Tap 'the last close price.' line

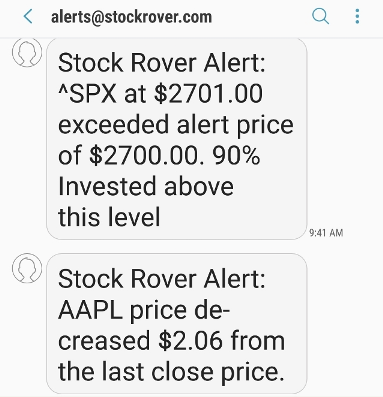coord(171,372)
